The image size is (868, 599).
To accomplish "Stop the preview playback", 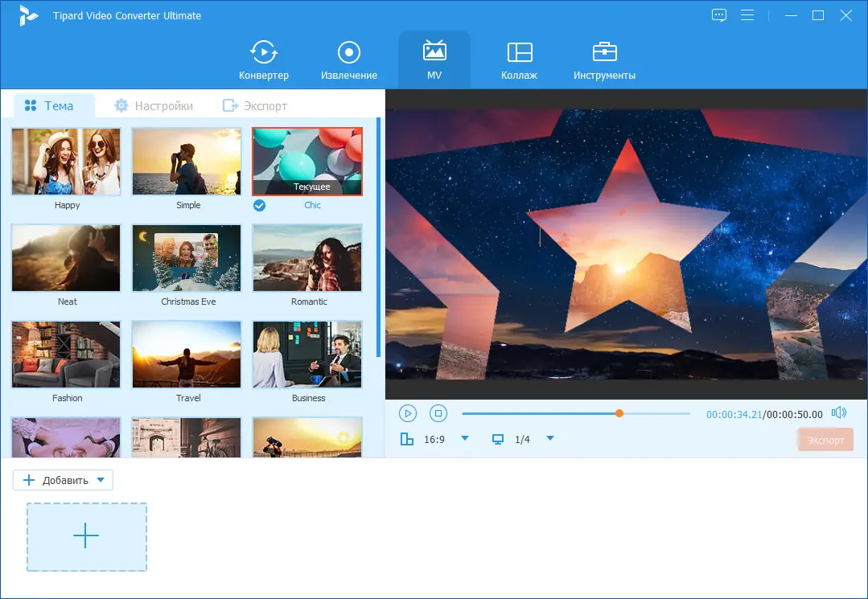I will pyautogui.click(x=438, y=413).
